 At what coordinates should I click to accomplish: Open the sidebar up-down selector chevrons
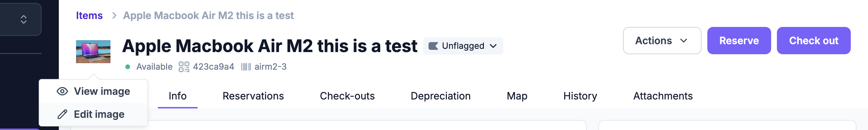[x=24, y=19]
